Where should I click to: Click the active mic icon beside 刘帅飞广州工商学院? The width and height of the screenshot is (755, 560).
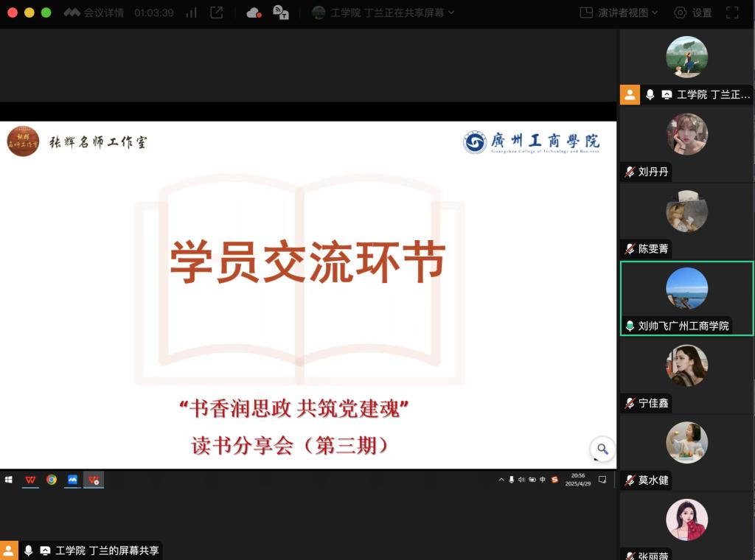point(630,326)
